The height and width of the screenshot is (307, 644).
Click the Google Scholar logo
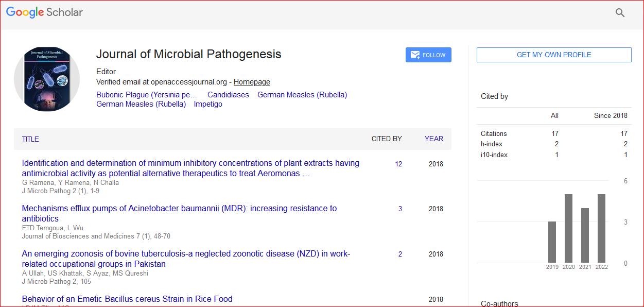coord(44,12)
